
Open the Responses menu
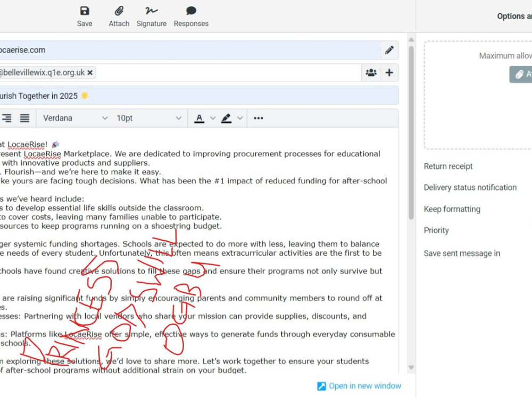tap(191, 16)
